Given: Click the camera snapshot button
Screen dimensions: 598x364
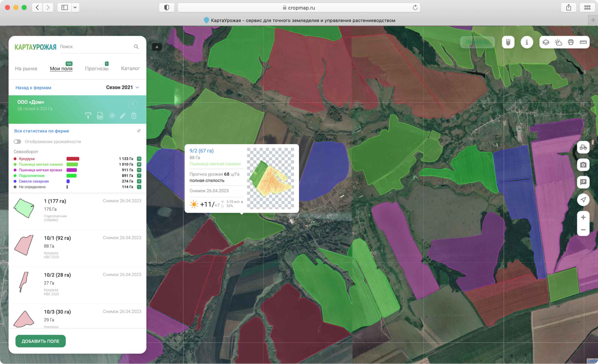Looking at the screenshot, I should tap(583, 165).
